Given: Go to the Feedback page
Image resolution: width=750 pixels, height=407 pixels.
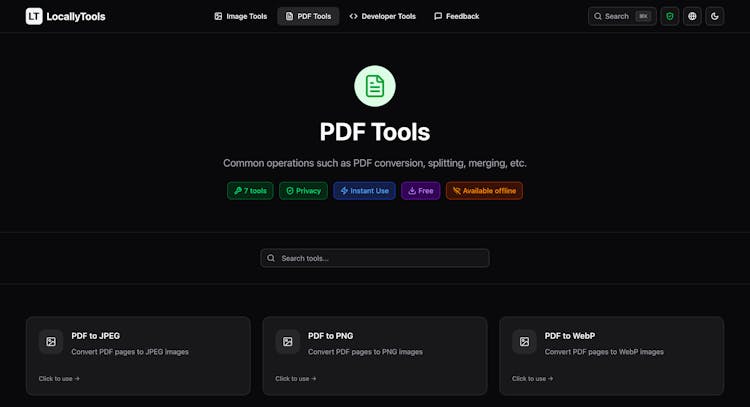Looking at the screenshot, I should pyautogui.click(x=456, y=16).
